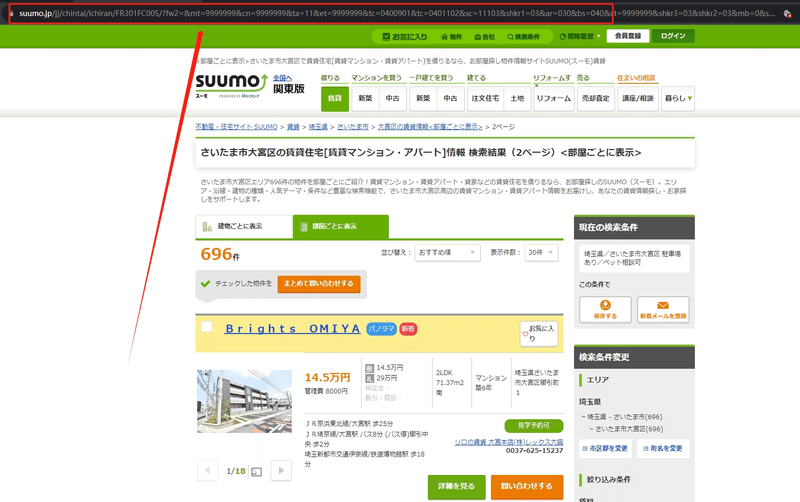Add Brights OMIYA to お気に入り
Image resolution: width=800 pixels, height=502 pixels.
[x=539, y=334]
